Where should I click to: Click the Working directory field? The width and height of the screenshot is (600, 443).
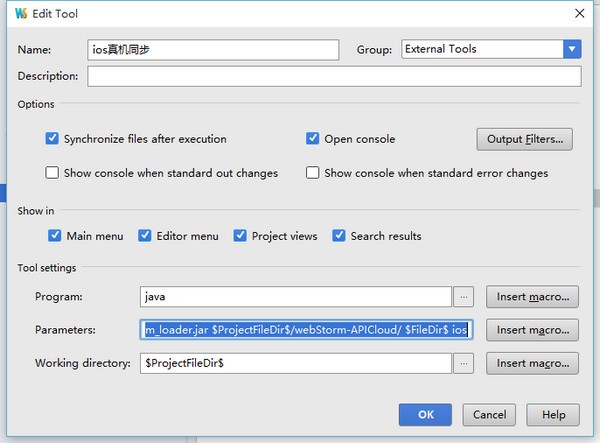click(296, 363)
